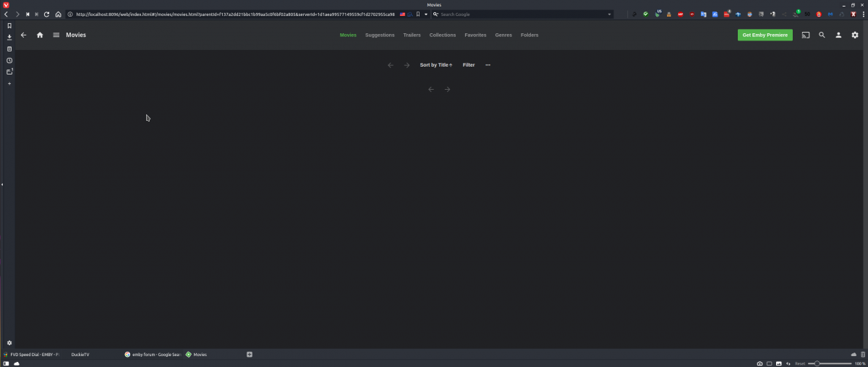Open Vivaldi window panel
This screenshot has height=367, width=868.
point(9,72)
